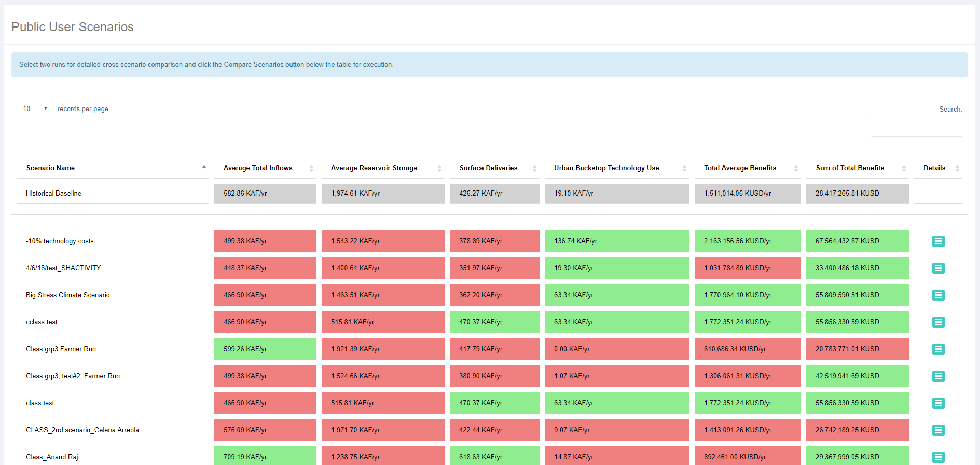This screenshot has height=465, width=980.
Task: Open details for CLASS_2nd scenario_Celena Arreola
Action: 938,430
